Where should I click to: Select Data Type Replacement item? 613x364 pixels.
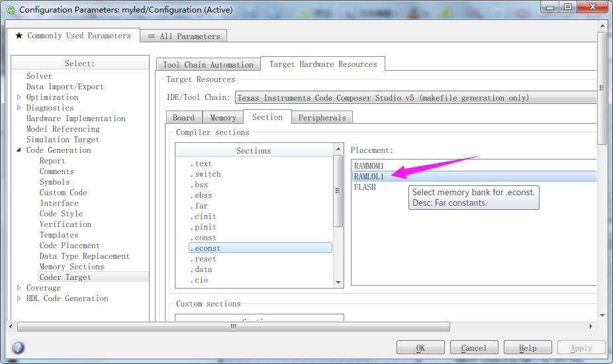tap(85, 255)
